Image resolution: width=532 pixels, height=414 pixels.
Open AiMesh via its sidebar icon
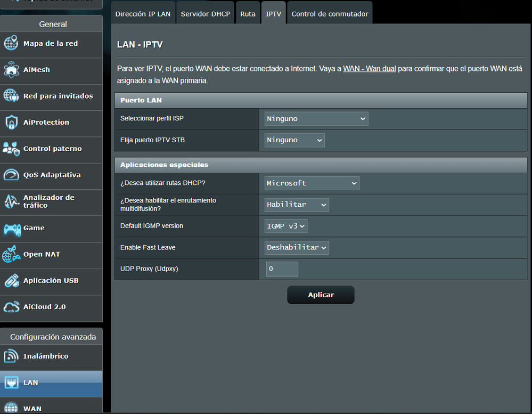point(11,70)
